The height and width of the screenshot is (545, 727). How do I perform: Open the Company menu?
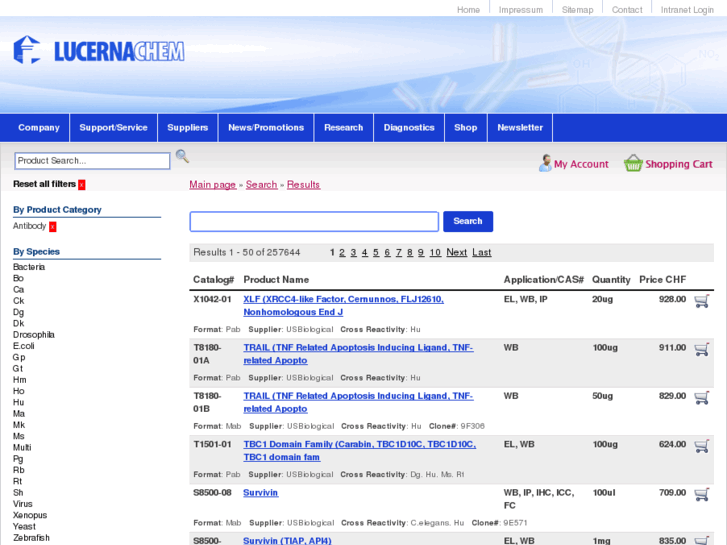[39, 128]
